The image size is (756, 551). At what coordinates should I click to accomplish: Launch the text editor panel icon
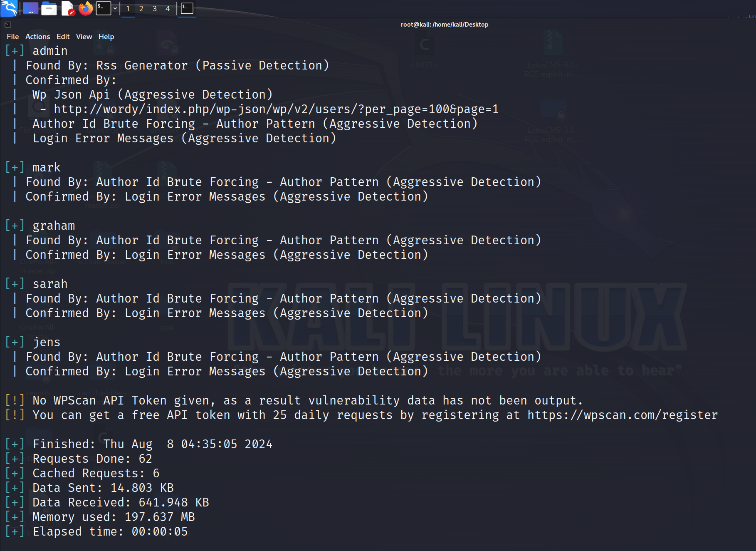68,8
